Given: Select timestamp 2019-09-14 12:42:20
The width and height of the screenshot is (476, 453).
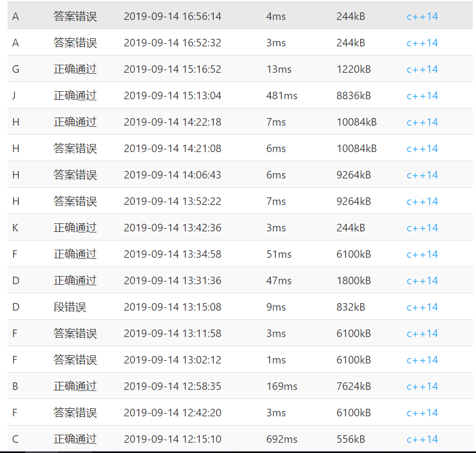Looking at the screenshot, I should [x=172, y=413].
